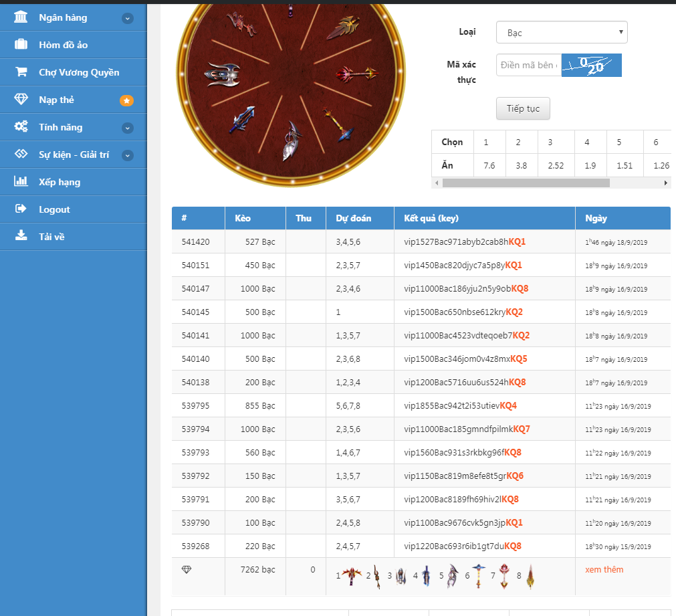The width and height of the screenshot is (676, 616).
Task: Click the orange star badge on Nạp thẻ
Action: (x=126, y=100)
